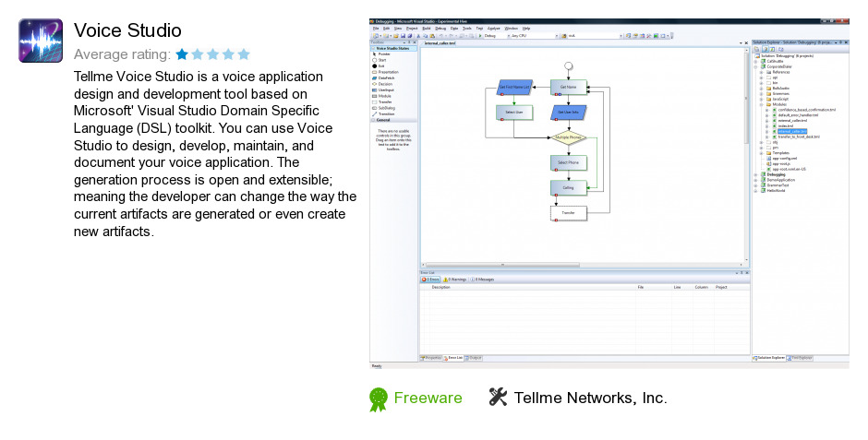Click the Get Name node in the diagram
The width and height of the screenshot is (868, 440).
(x=569, y=88)
